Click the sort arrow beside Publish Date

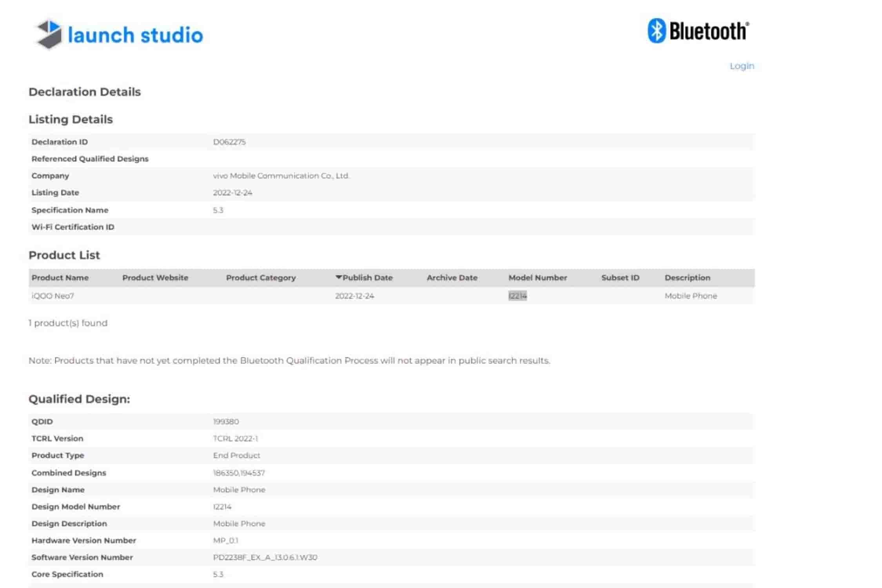339,277
